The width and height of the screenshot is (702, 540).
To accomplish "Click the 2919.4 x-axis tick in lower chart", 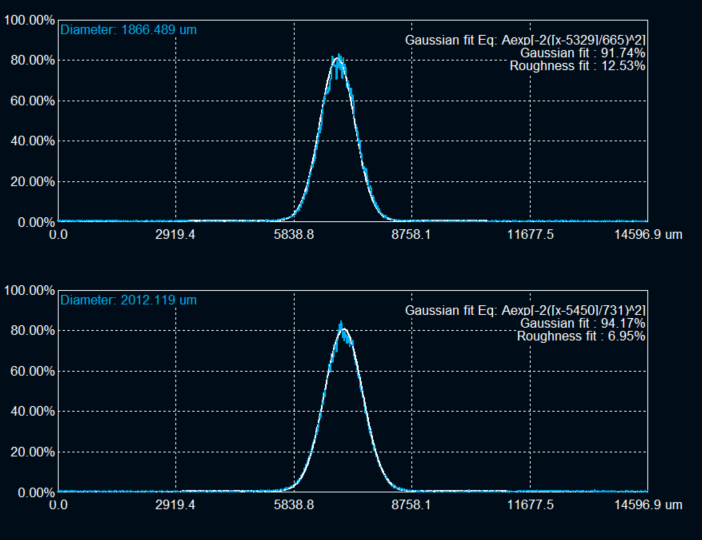I will pos(176,506).
